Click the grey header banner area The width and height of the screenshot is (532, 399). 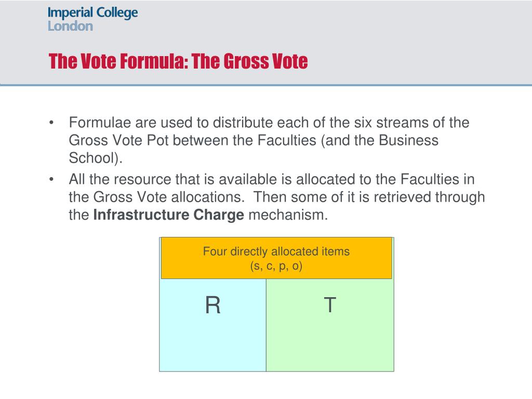point(266,43)
